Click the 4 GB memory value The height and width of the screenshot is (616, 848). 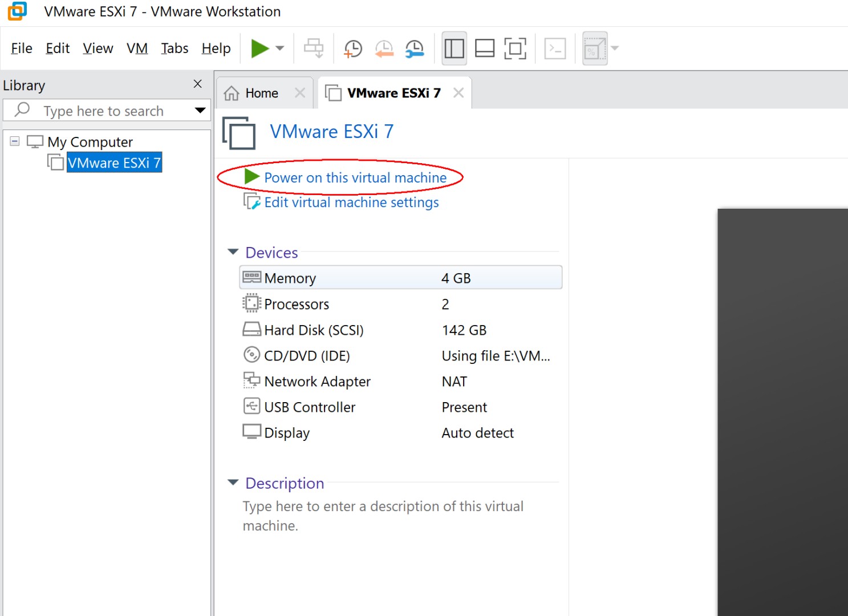coord(456,278)
